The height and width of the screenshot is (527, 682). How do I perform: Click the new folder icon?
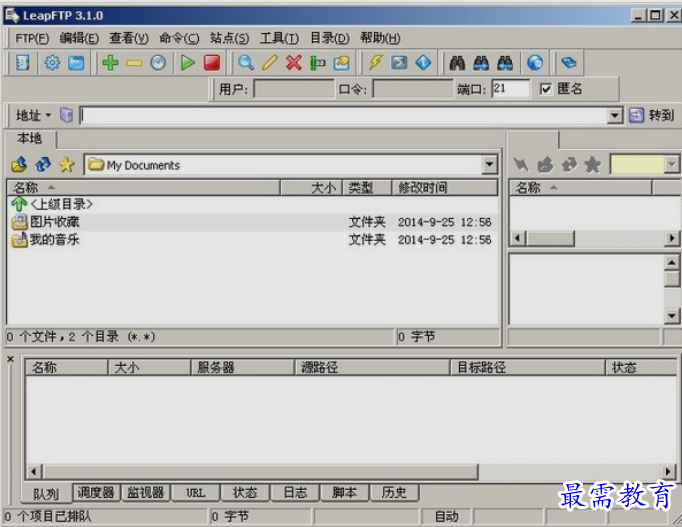pos(341,63)
